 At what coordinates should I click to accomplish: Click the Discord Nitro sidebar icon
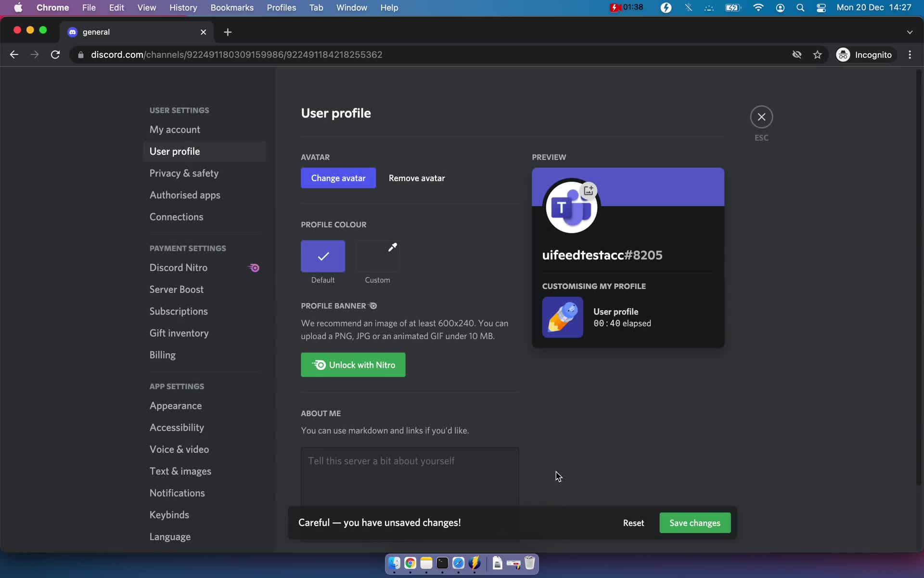254,267
